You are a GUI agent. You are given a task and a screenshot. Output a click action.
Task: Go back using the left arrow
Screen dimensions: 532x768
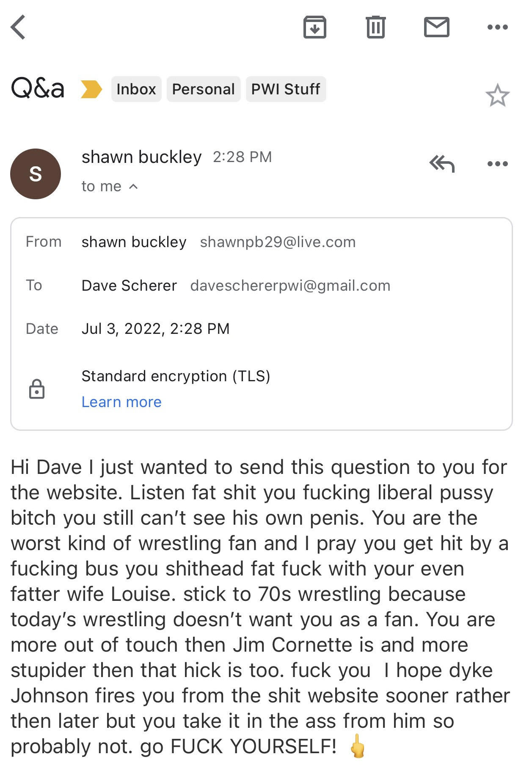pyautogui.click(x=18, y=27)
